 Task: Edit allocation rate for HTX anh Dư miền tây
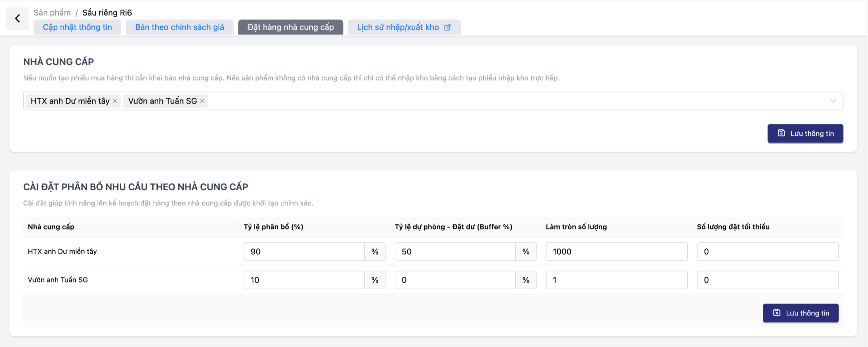tap(303, 252)
